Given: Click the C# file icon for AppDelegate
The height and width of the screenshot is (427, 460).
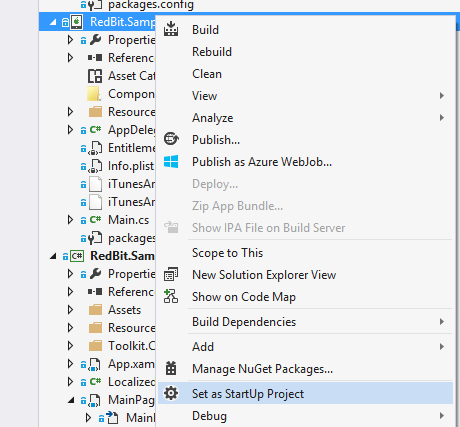Looking at the screenshot, I should point(95,129).
